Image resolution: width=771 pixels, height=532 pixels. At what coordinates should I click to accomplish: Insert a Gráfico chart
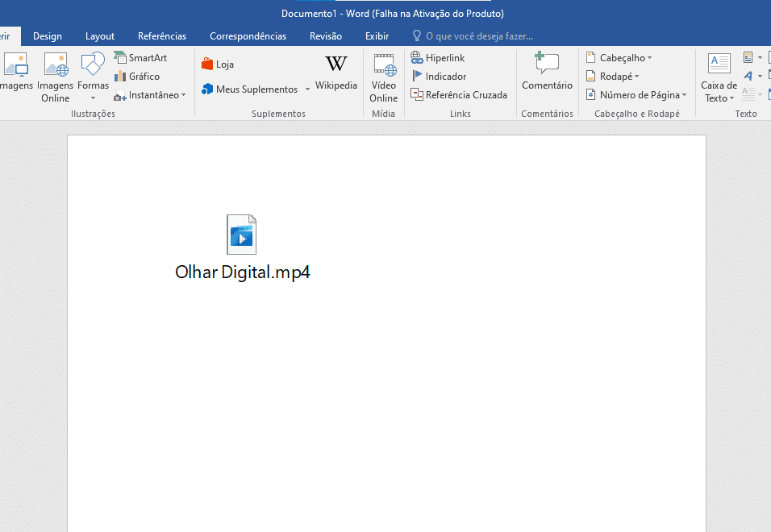pyautogui.click(x=137, y=76)
